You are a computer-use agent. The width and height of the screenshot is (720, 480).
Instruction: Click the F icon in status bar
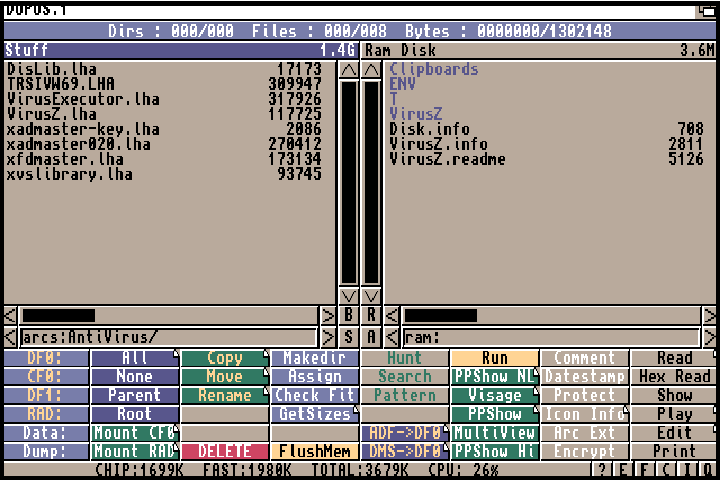(645, 470)
